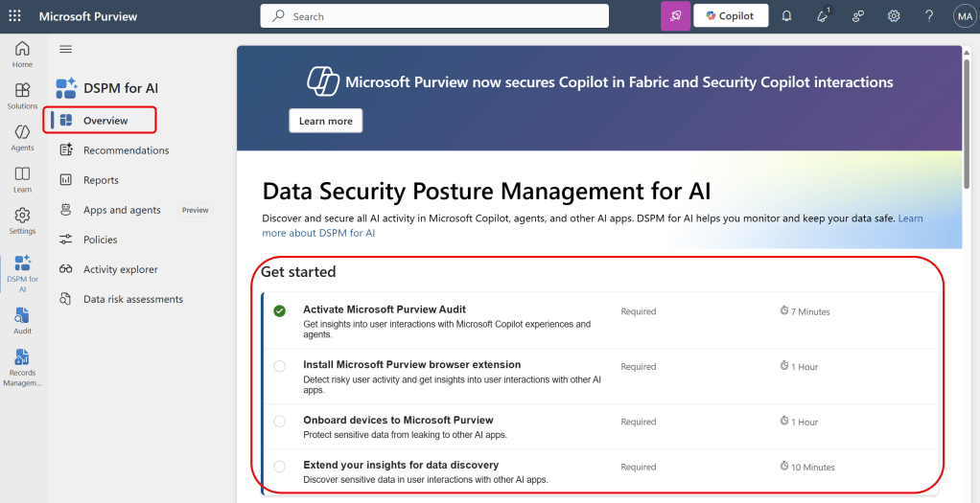Viewport: 980px width, 503px height.
Task: Open the MA account menu
Action: point(963,16)
